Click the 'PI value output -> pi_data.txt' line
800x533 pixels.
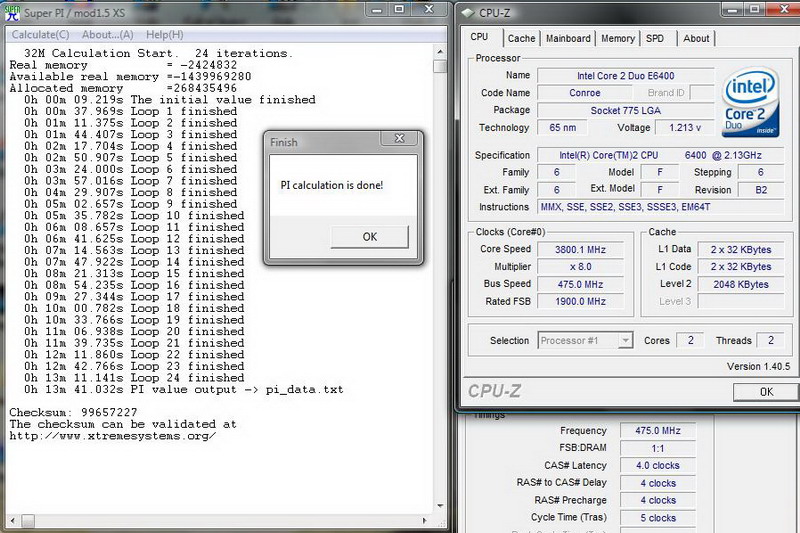tap(183, 390)
